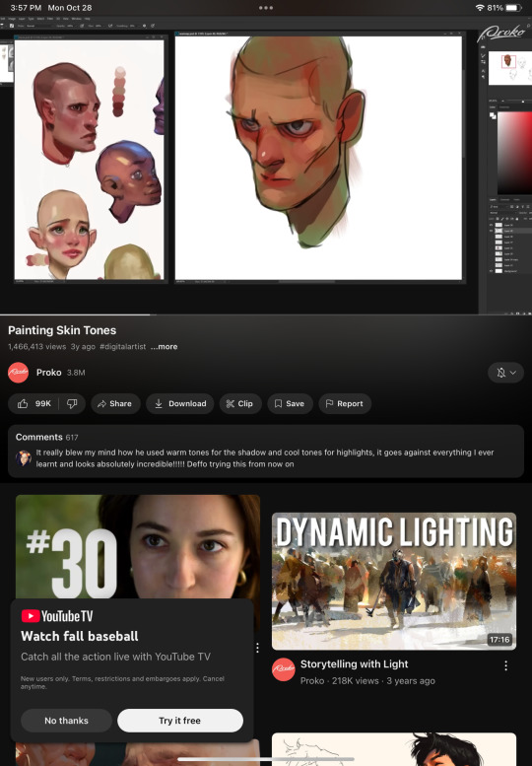Open the 'Storytelling with Light' video title
The width and height of the screenshot is (532, 766).
point(355,664)
